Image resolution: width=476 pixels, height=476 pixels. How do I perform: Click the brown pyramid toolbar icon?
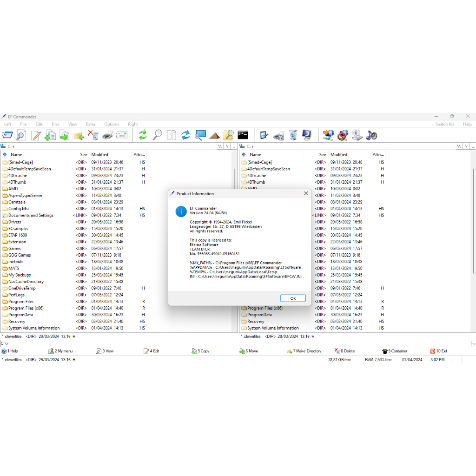[215, 136]
